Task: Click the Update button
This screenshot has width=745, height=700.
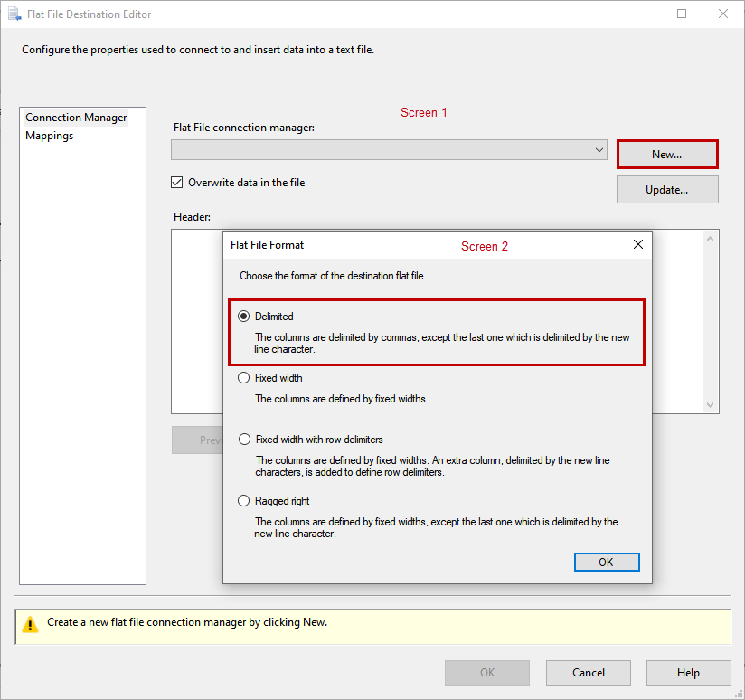Action: click(x=666, y=189)
